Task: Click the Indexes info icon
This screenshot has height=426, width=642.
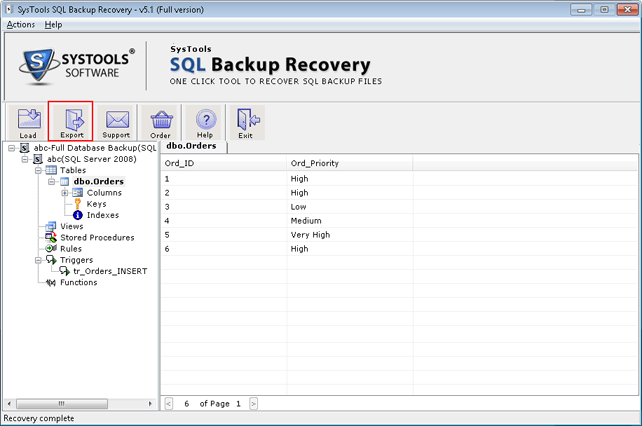Action: click(78, 215)
